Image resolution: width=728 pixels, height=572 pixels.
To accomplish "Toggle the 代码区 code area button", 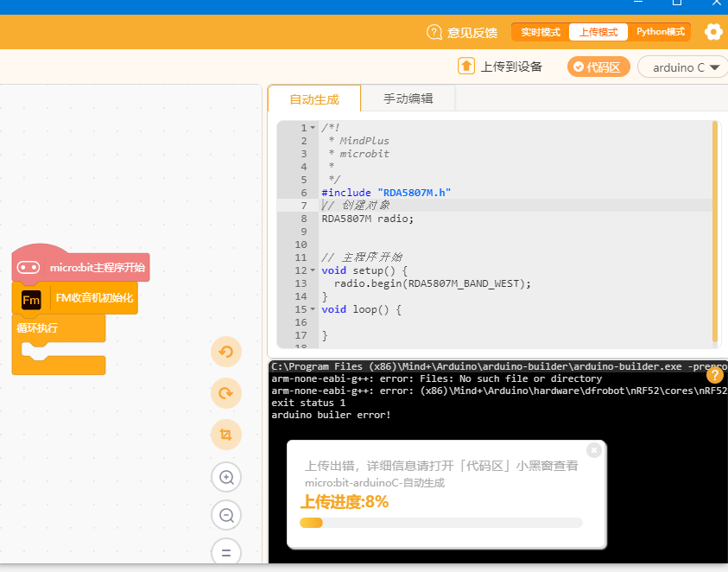I will click(598, 67).
